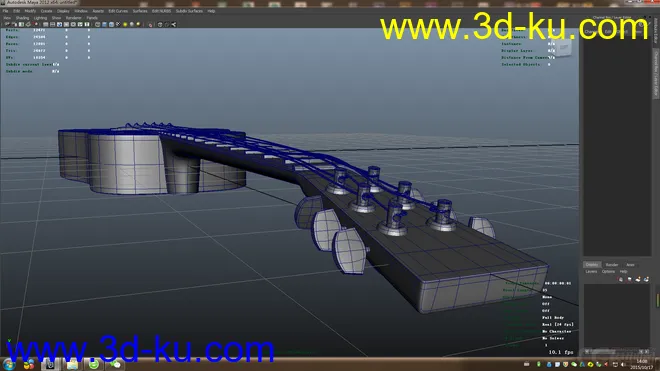
Task: Open the viewport Lighting menu
Action: pos(40,18)
